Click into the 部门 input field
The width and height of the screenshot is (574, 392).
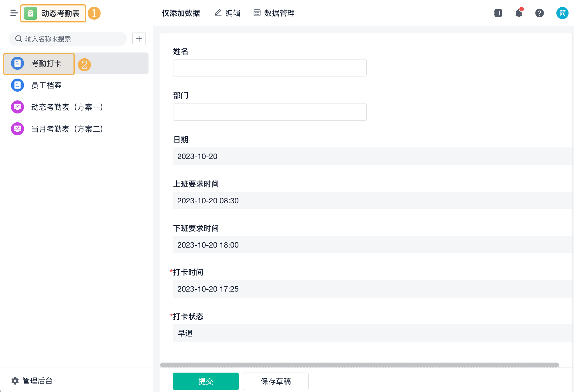[270, 112]
